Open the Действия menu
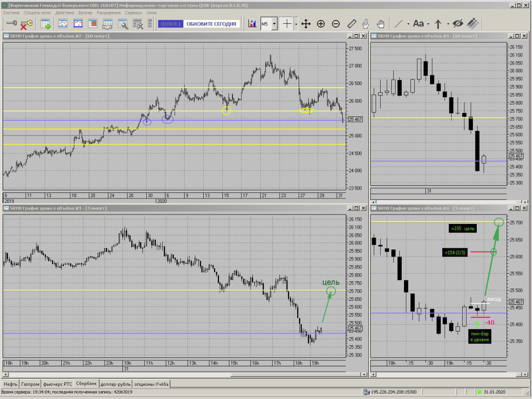This screenshot has height=399, width=532. [x=65, y=13]
